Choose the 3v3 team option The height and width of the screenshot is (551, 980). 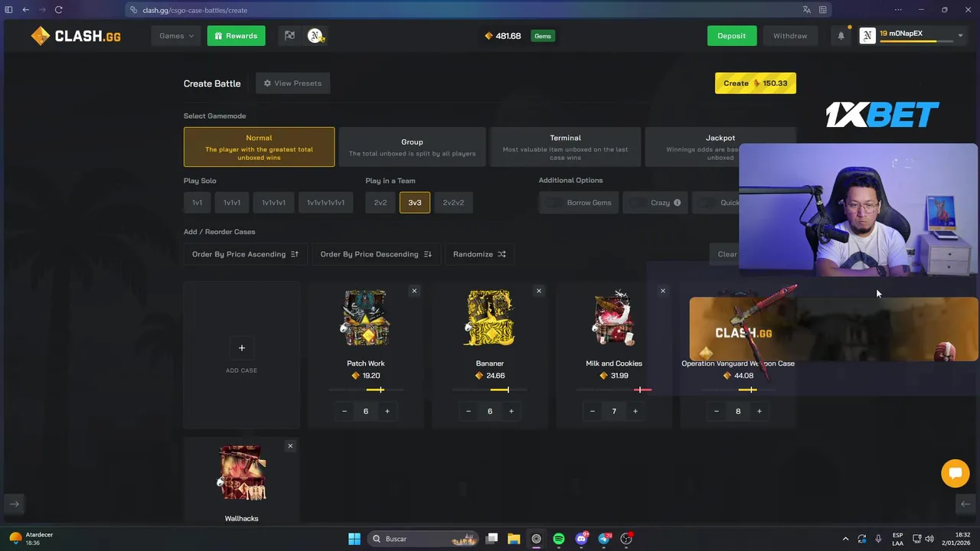(414, 203)
